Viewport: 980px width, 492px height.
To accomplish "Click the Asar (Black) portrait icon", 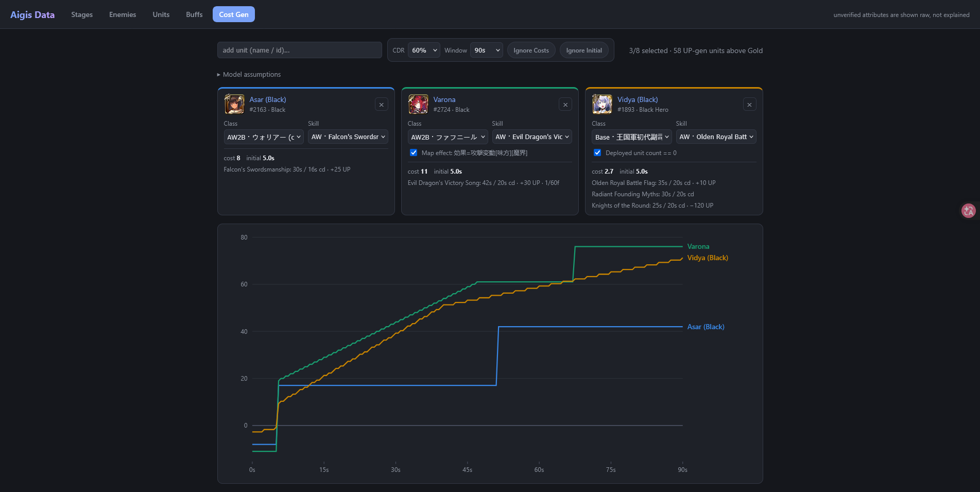I will [x=234, y=104].
